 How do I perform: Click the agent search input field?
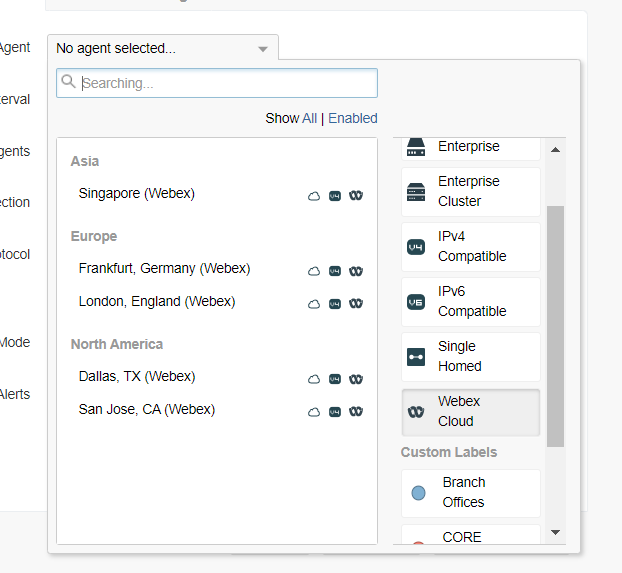pos(217,83)
